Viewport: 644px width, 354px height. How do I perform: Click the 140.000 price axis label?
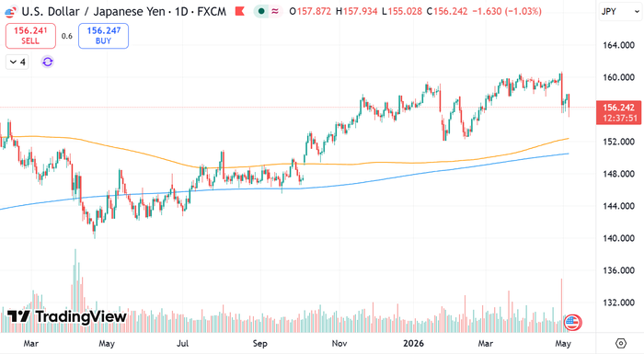pos(618,238)
